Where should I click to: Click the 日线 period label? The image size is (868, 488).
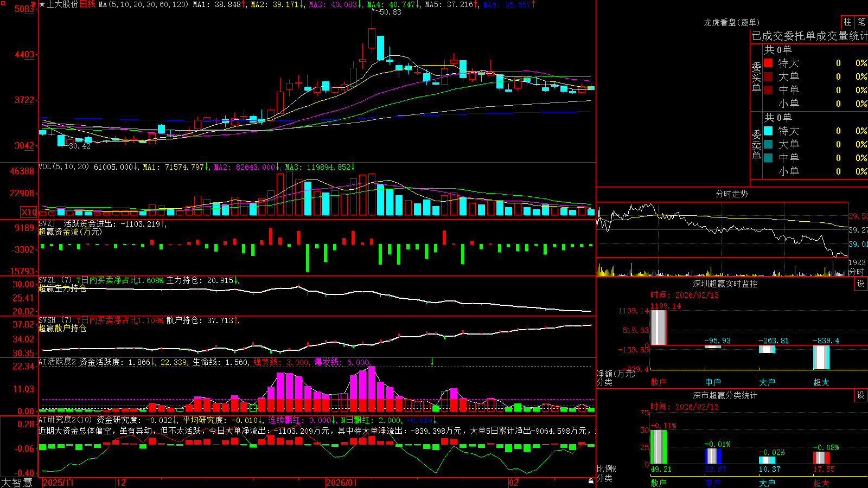click(87, 4)
